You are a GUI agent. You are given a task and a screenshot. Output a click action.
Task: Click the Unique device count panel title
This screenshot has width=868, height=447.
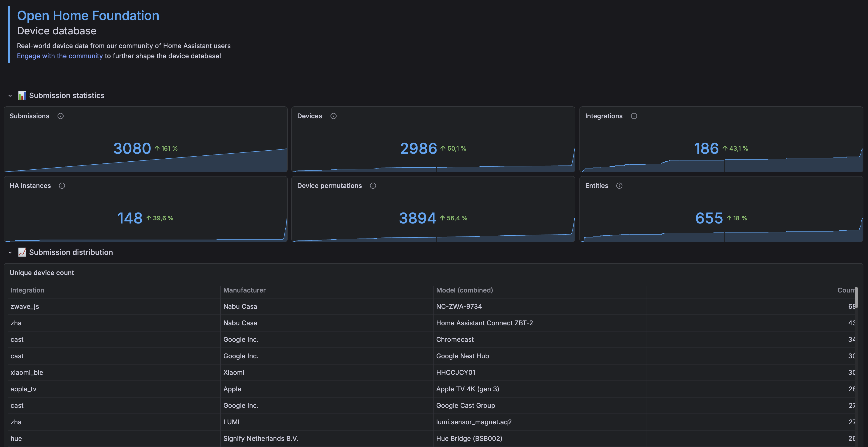[42, 273]
